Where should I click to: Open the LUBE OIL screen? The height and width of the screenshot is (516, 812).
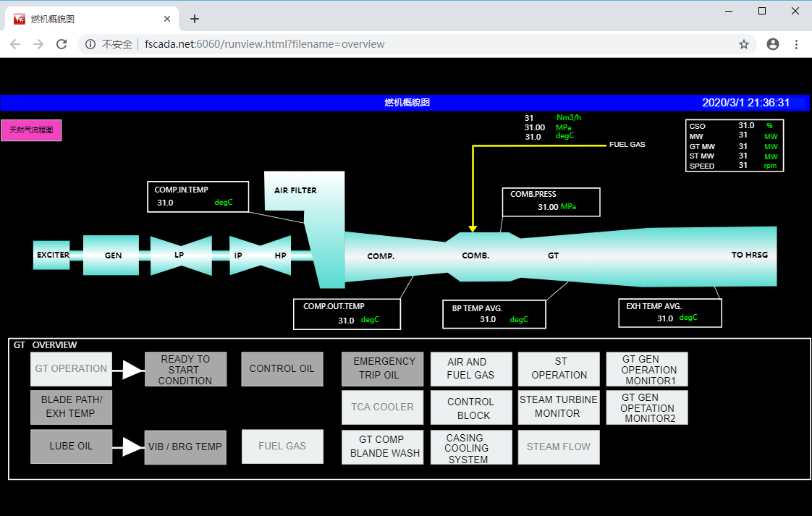71,446
